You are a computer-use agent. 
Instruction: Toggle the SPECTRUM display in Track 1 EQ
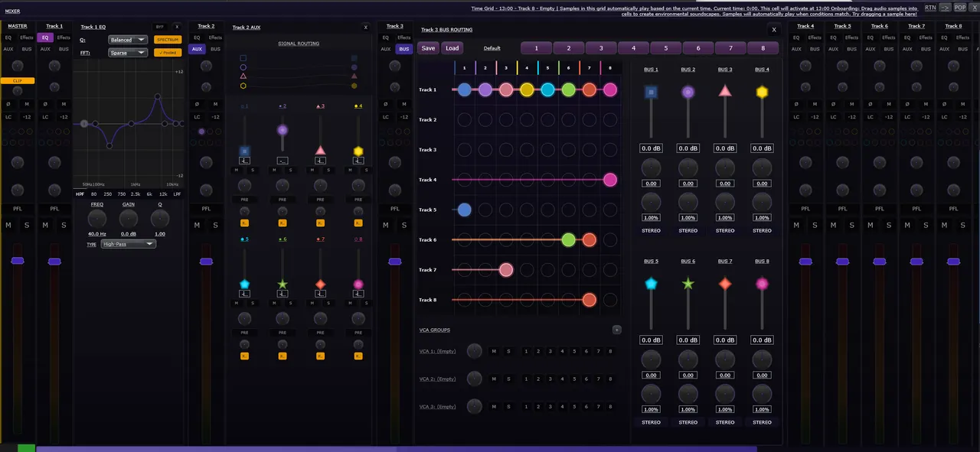point(168,40)
